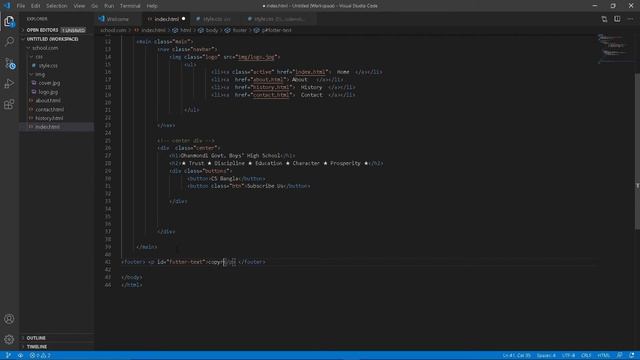Click the contact.html href link in code
Image resolution: width=640 pixels, height=360 pixels.
[x=271, y=95]
